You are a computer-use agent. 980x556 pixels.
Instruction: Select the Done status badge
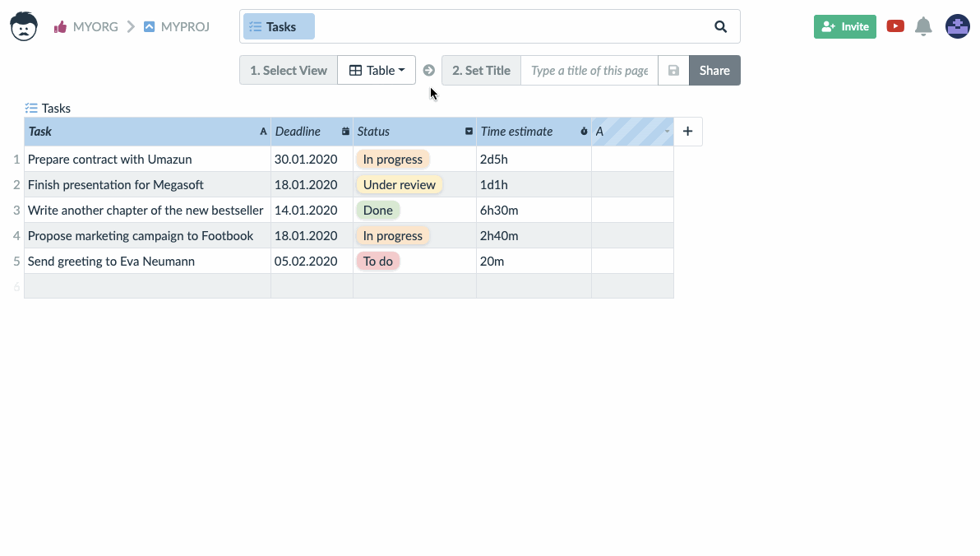(x=377, y=210)
